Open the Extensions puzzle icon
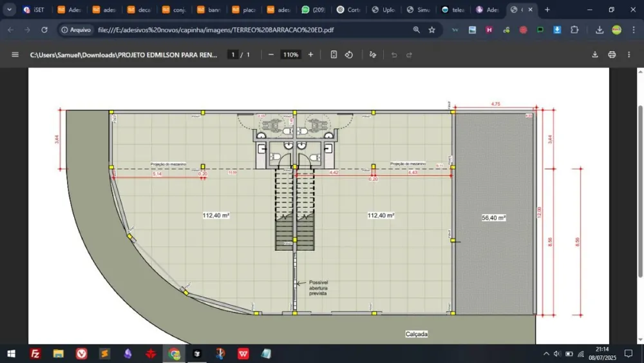Image resolution: width=644 pixels, height=363 pixels. pos(574,30)
